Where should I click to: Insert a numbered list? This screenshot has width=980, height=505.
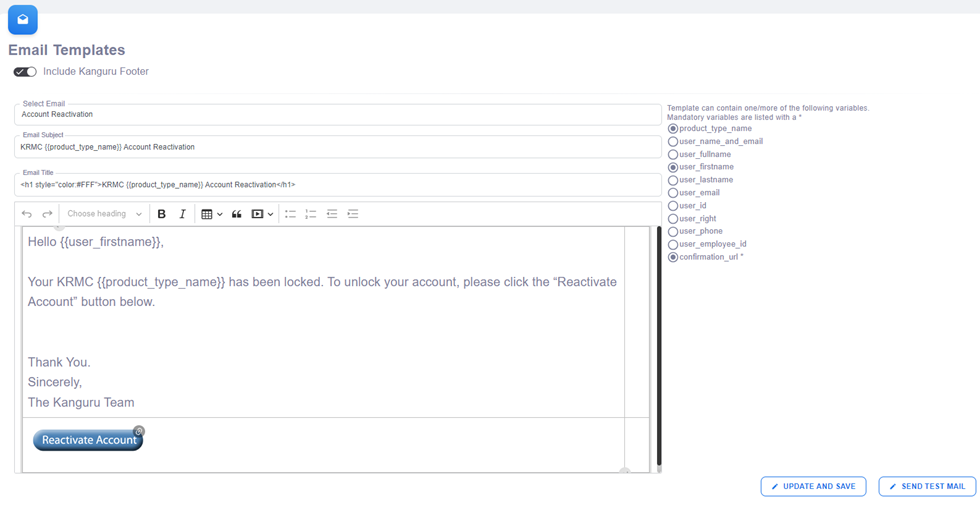point(311,214)
